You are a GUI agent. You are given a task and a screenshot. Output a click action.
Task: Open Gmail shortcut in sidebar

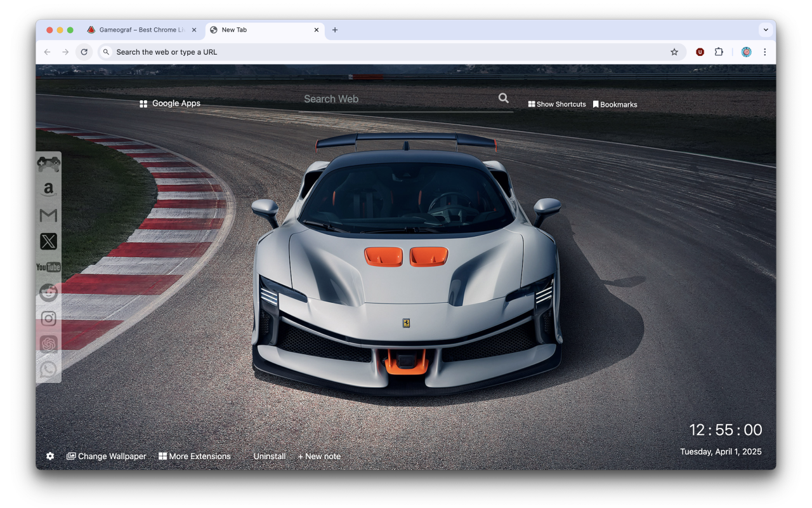(48, 215)
